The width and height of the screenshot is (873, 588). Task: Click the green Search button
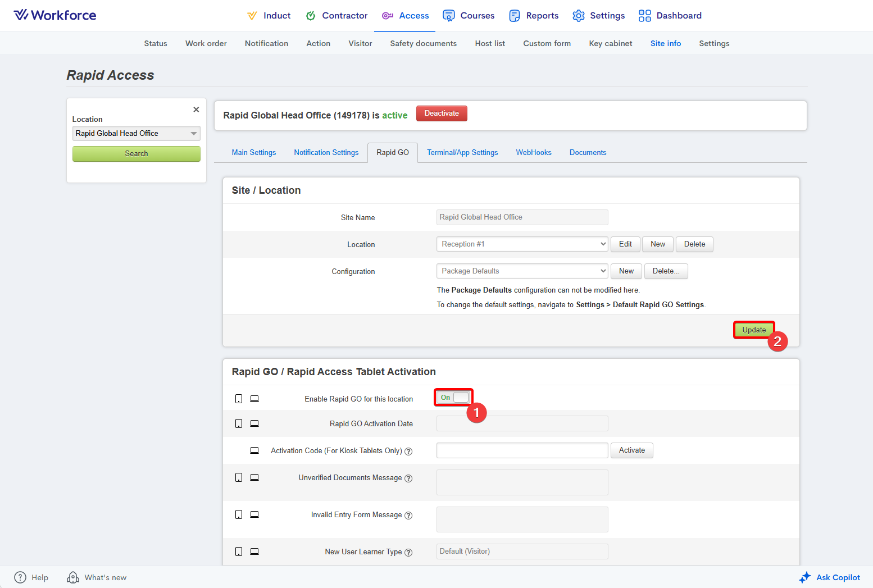tap(137, 153)
